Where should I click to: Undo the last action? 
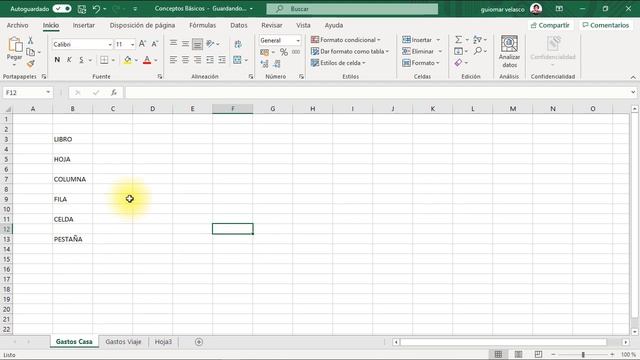pyautogui.click(x=96, y=9)
